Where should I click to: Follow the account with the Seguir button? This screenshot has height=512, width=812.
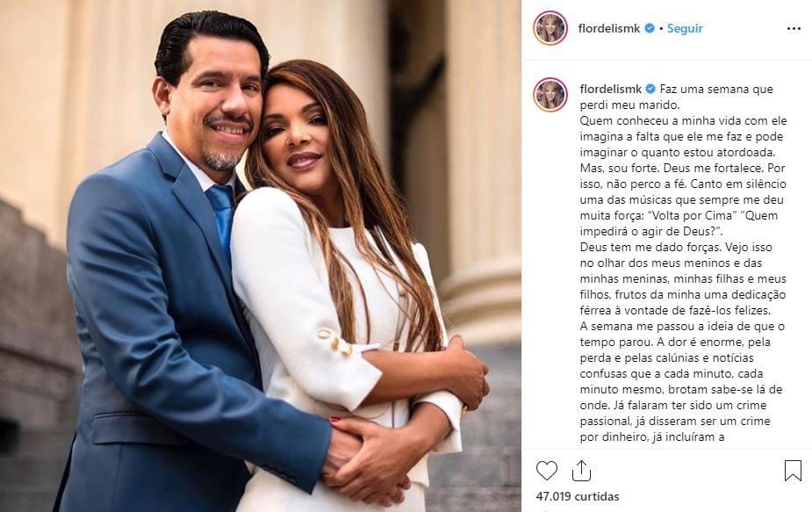coord(685,28)
